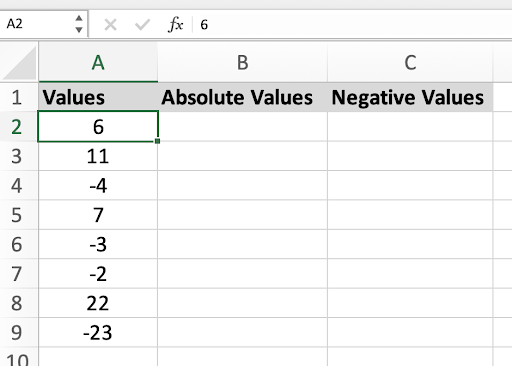512x366 pixels.
Task: Select row 1 header
Action: point(19,97)
